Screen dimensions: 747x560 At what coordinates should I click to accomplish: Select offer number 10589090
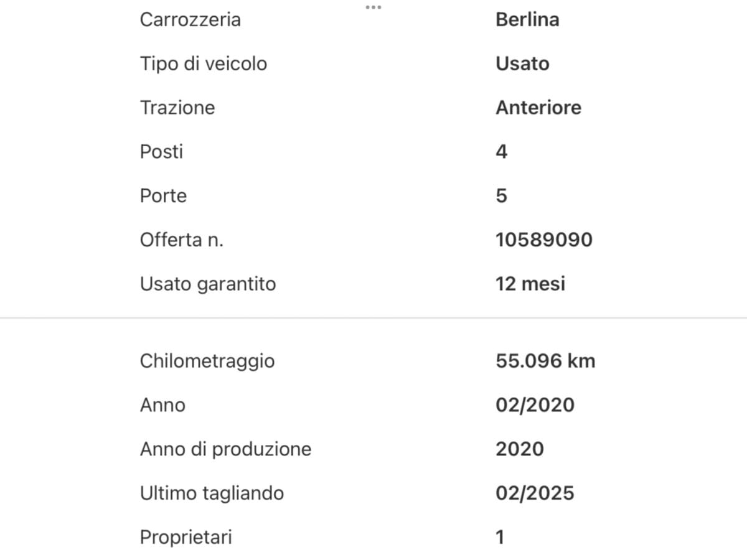coord(544,240)
